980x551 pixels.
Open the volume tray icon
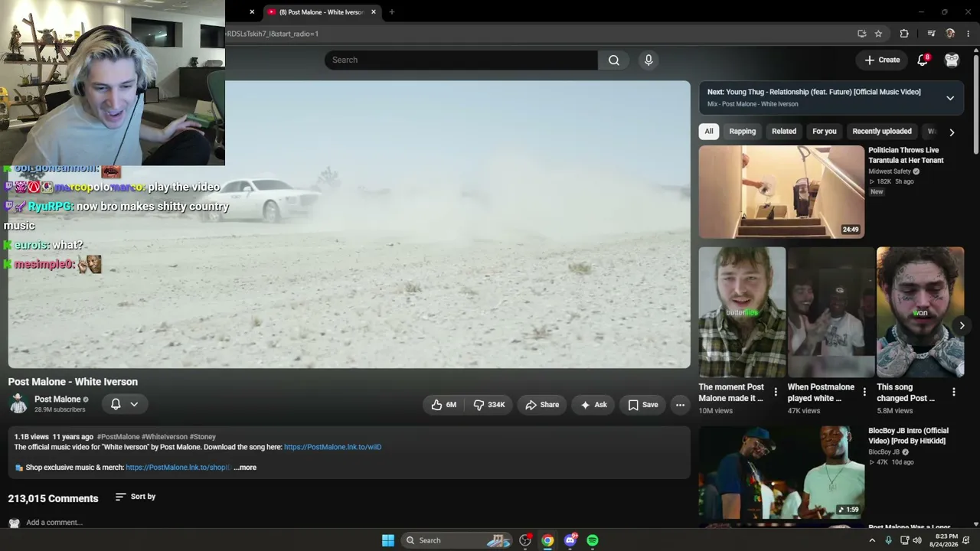coord(917,540)
